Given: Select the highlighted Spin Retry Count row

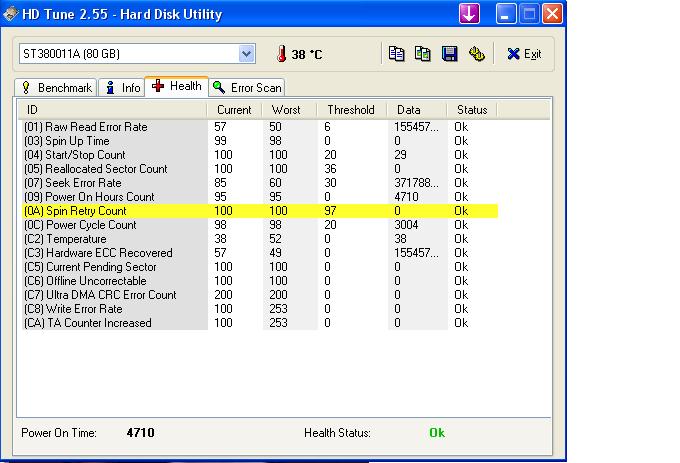Looking at the screenshot, I should click(x=260, y=211).
